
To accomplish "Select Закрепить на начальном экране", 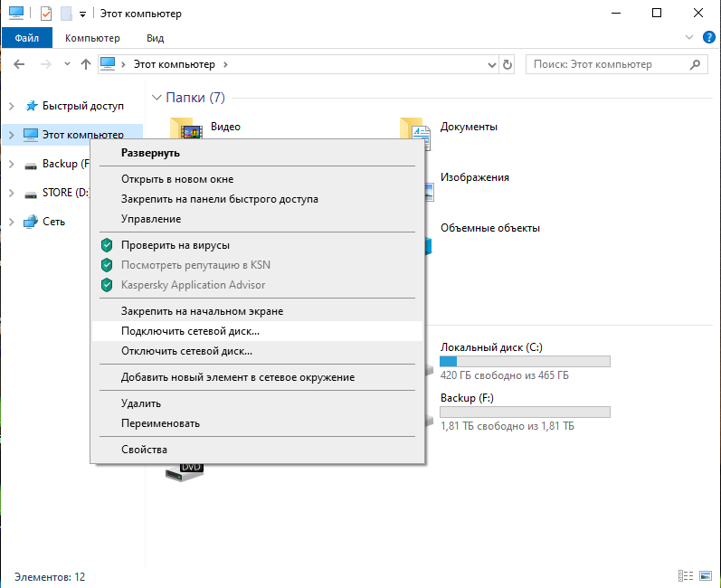I will point(257,311).
